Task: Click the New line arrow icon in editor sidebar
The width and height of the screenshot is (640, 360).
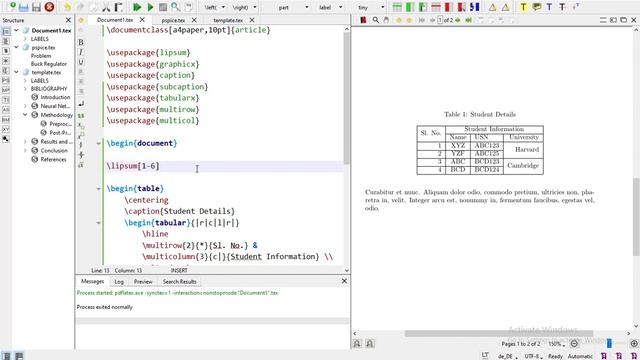Action: click(81, 104)
